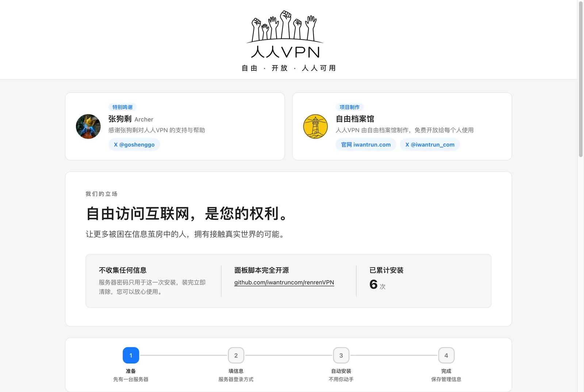Open 张狗剩's avatar image
584x392 pixels.
[x=88, y=127]
